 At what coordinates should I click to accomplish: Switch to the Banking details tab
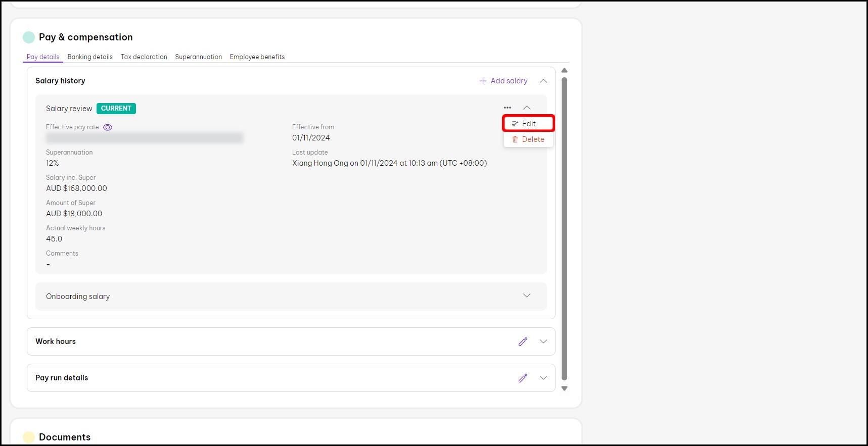90,57
